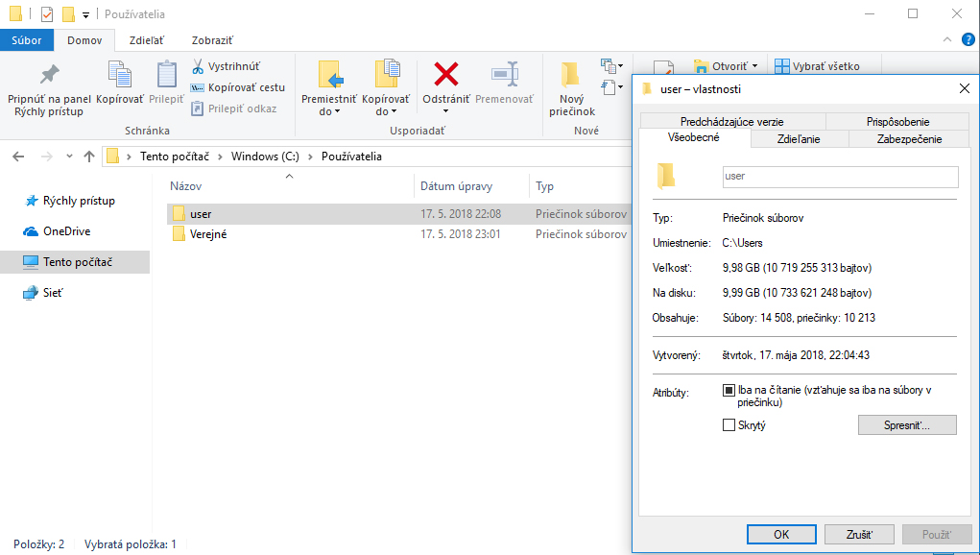Collapse the ribbon with the chevron
The width and height of the screenshot is (980, 555).
coord(946,39)
